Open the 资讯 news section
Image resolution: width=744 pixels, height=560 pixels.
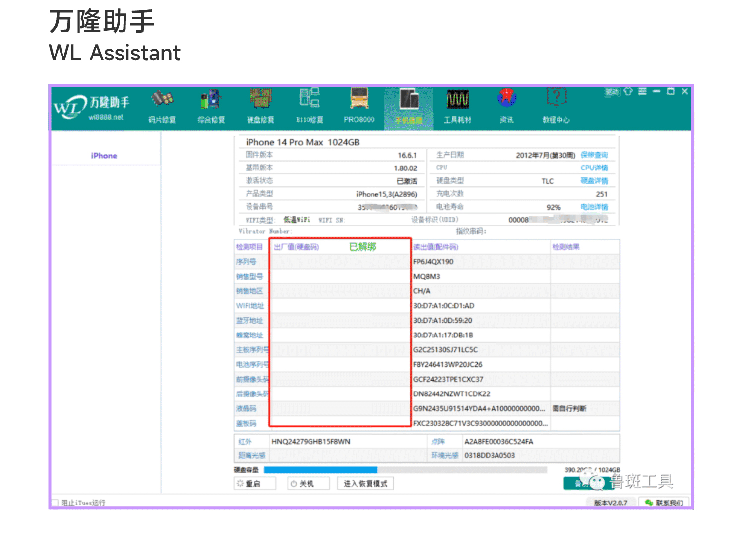(x=507, y=107)
